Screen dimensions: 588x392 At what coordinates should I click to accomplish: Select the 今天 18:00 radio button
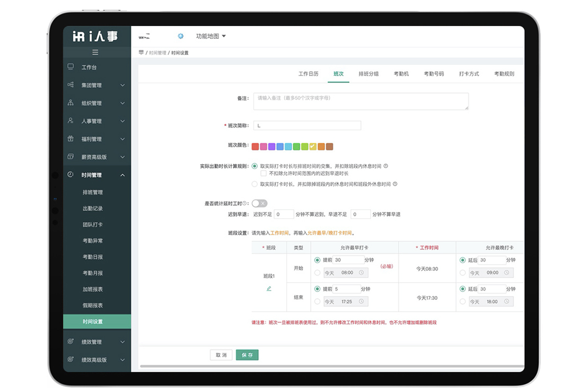coord(463,301)
